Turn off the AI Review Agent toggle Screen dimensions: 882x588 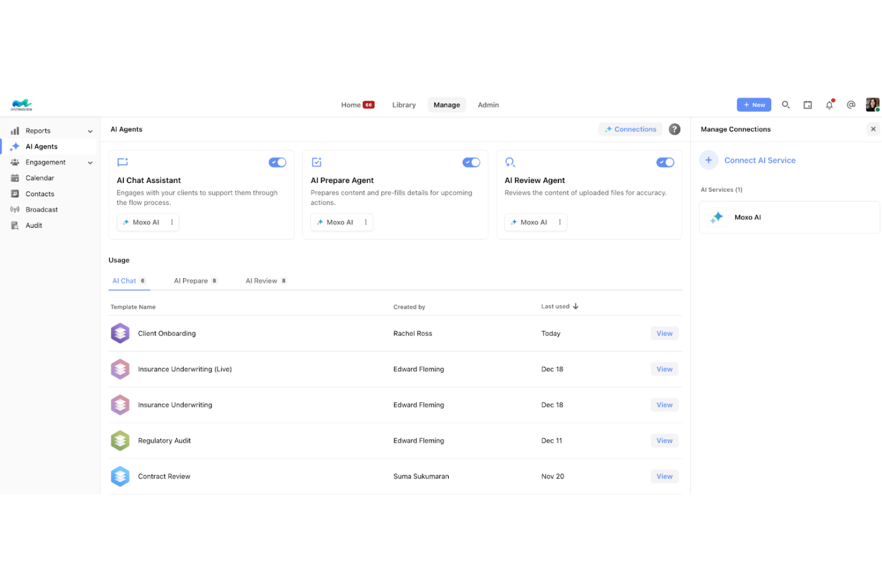click(x=665, y=163)
